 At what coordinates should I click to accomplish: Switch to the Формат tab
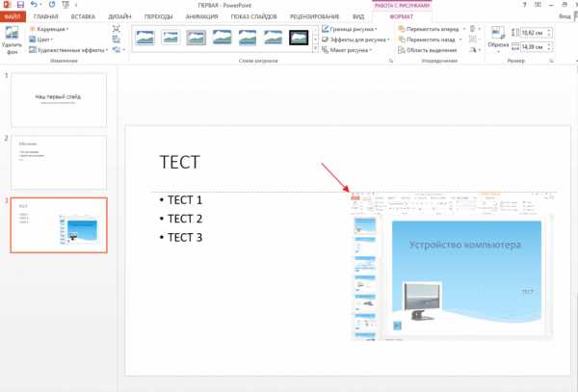(402, 16)
